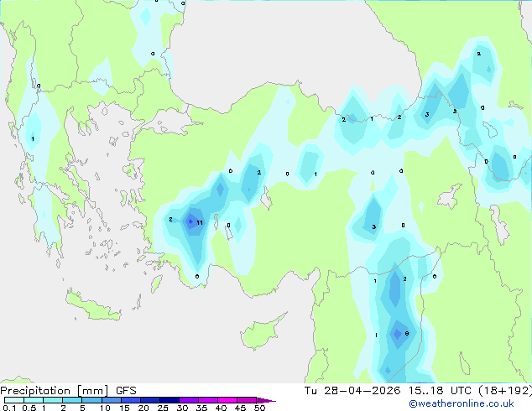532x411 pixels.
Task: Click the date '28-04-2026' text
Action: click(362, 391)
